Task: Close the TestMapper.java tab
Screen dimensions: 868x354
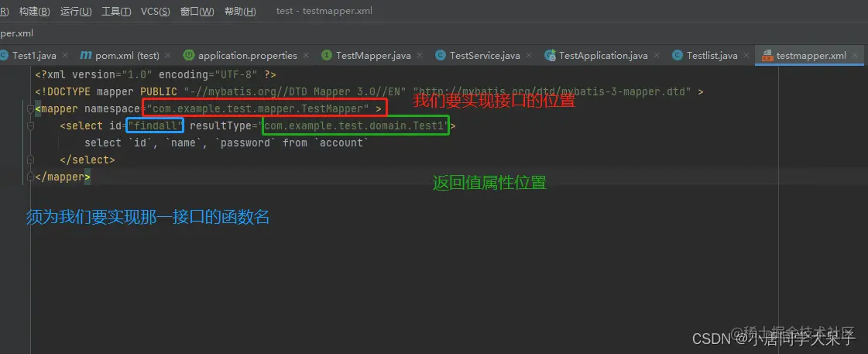Action: pos(420,56)
